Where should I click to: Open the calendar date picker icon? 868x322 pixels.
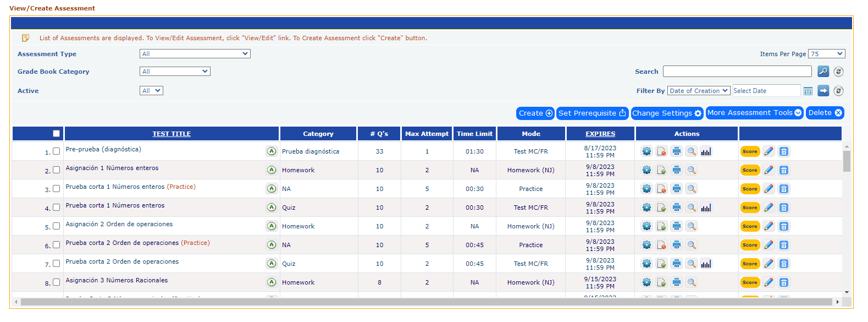[x=808, y=91]
